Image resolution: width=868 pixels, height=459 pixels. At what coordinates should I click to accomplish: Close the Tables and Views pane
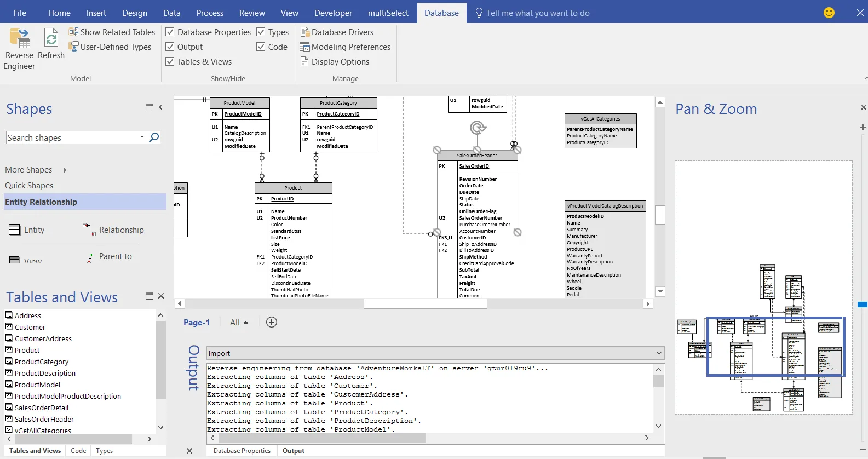coord(161,296)
